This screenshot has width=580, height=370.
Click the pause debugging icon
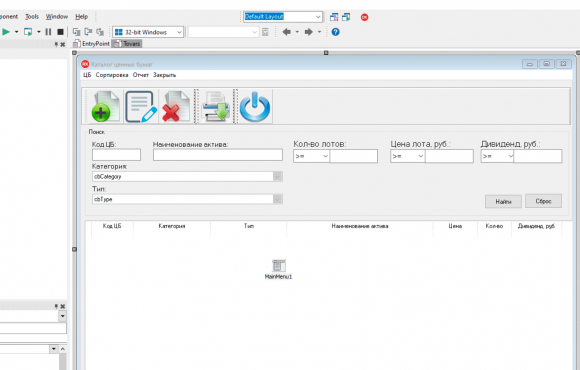pyautogui.click(x=48, y=32)
